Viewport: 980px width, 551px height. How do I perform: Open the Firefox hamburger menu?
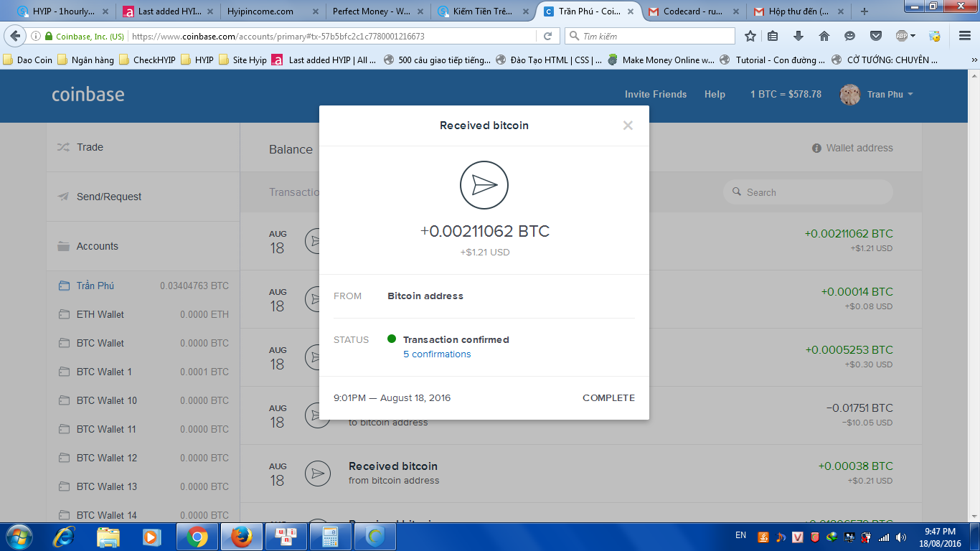coord(965,36)
